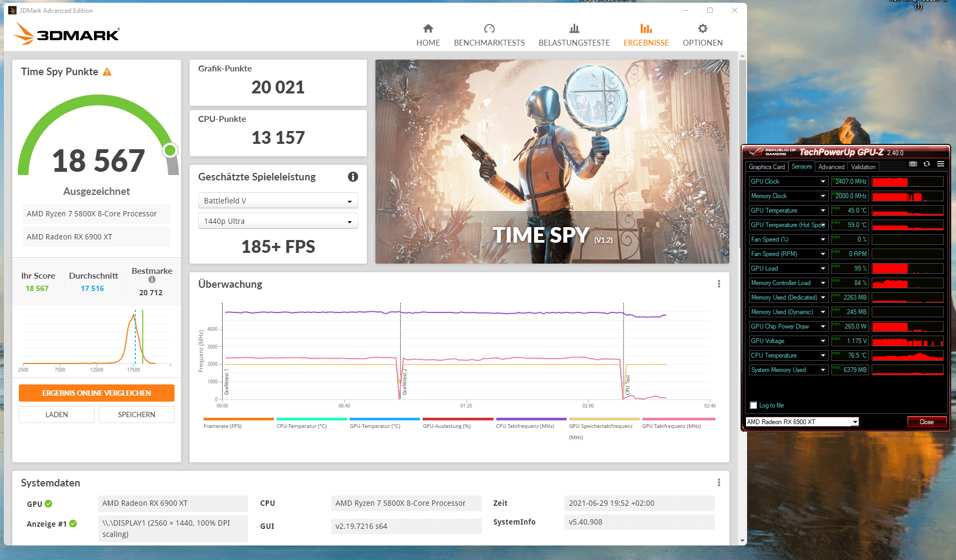This screenshot has height=560, width=956.
Task: Click the score distribution chart
Action: click(97, 340)
